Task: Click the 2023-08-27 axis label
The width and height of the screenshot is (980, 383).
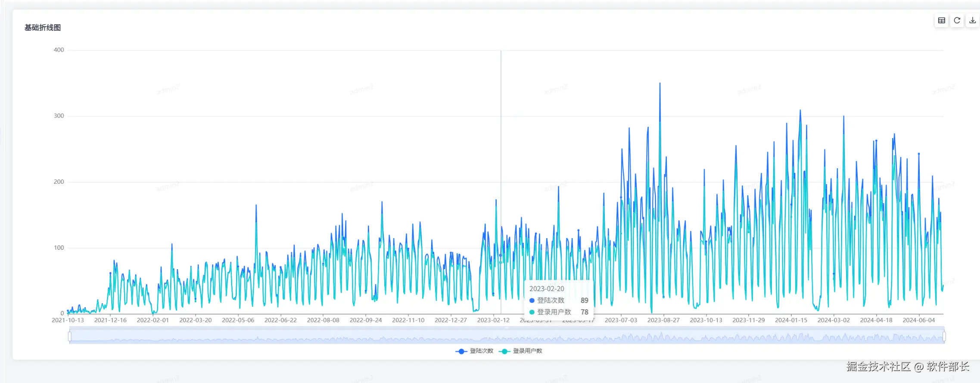Action: tap(663, 320)
